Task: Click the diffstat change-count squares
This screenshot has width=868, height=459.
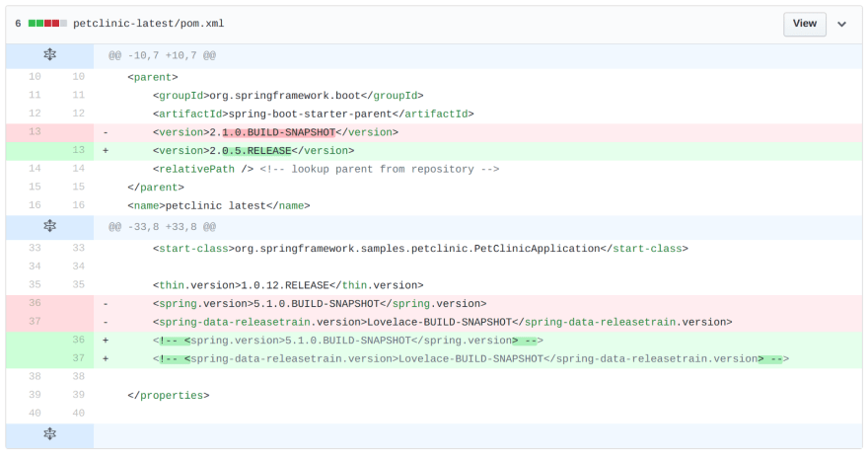Action: [47, 24]
